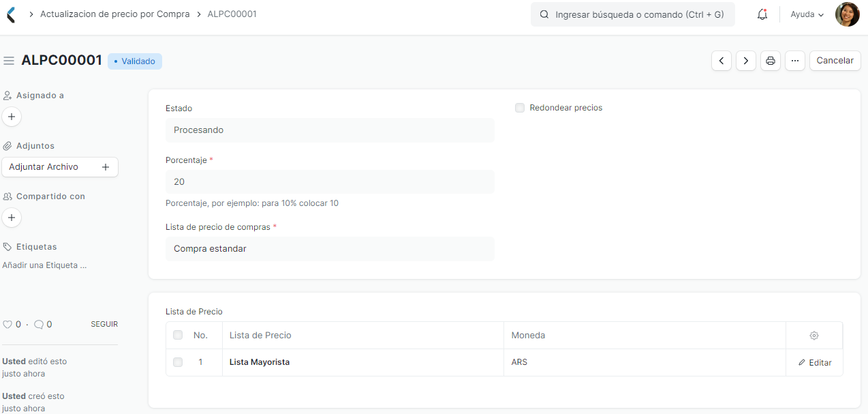
Task: Select the Lista Mayorista row checkbox
Action: click(178, 362)
